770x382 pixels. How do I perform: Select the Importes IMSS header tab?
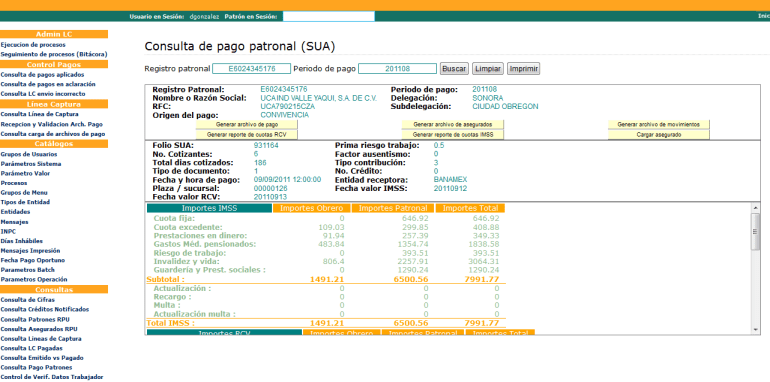(x=209, y=208)
